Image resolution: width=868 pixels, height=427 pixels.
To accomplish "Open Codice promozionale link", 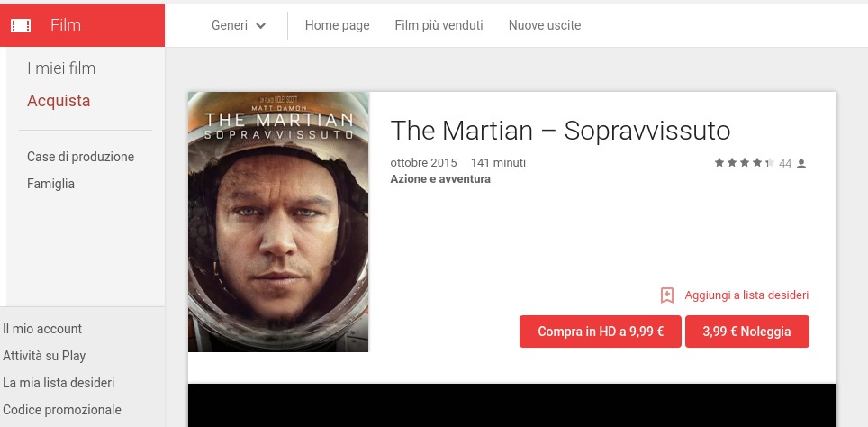I will 62,411.
